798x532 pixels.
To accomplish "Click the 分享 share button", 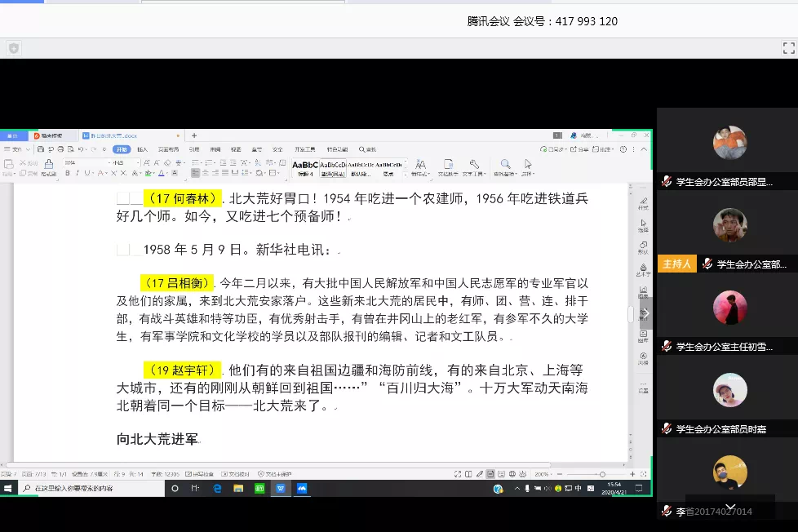I will click(x=582, y=149).
